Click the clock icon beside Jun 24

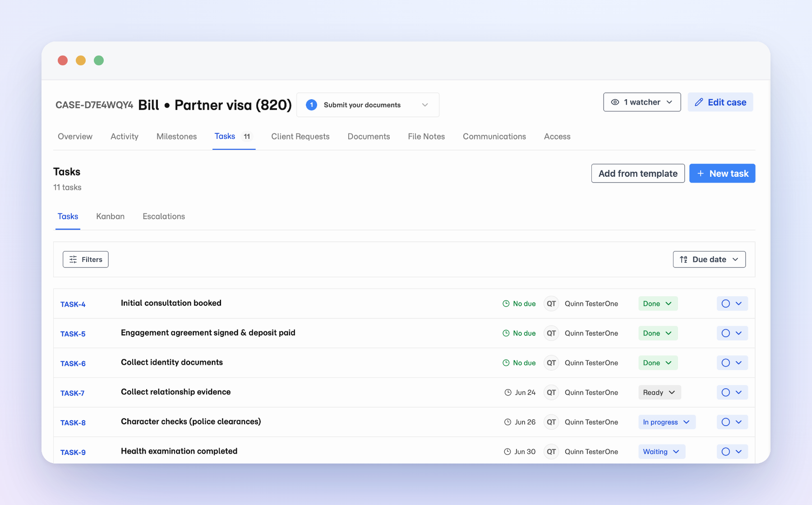[508, 393]
